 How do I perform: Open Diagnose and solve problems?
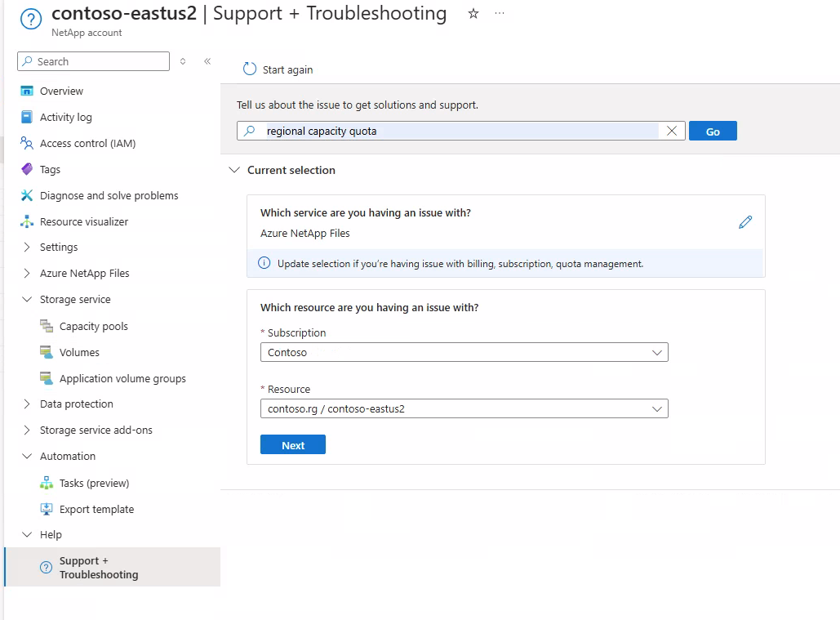pos(109,195)
